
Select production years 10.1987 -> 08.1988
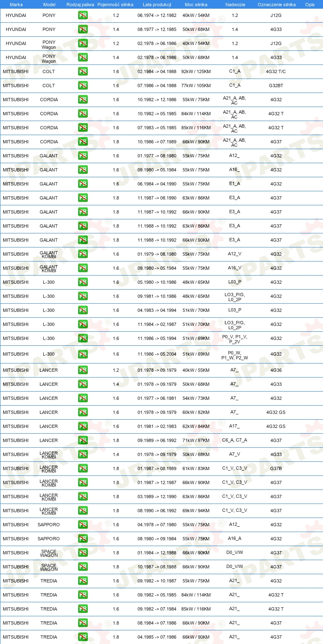pos(157,567)
